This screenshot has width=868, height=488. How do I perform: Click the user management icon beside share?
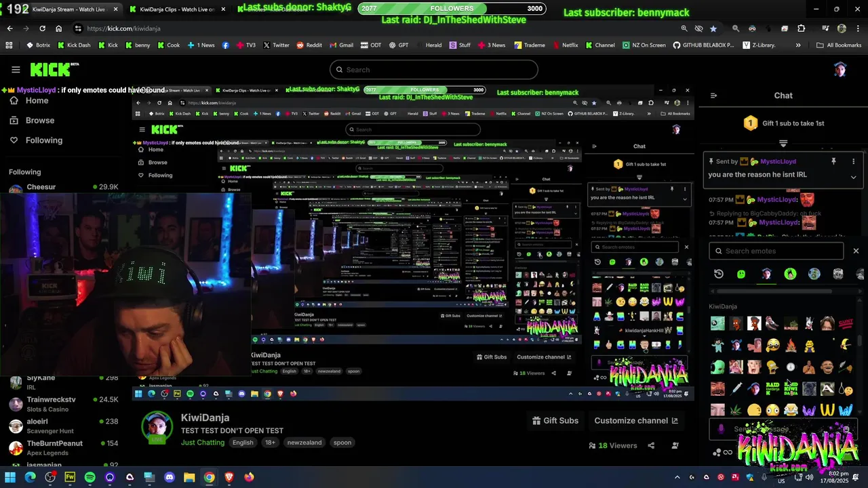point(675,445)
